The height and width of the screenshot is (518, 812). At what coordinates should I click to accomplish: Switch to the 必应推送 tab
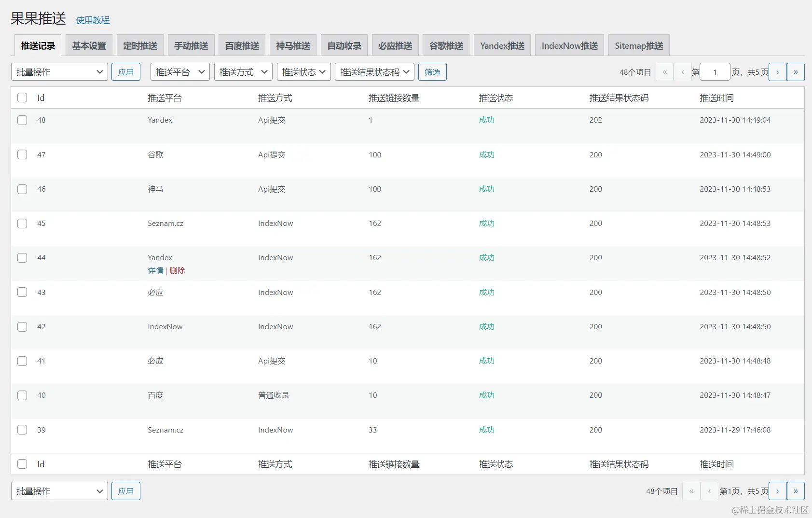point(395,45)
